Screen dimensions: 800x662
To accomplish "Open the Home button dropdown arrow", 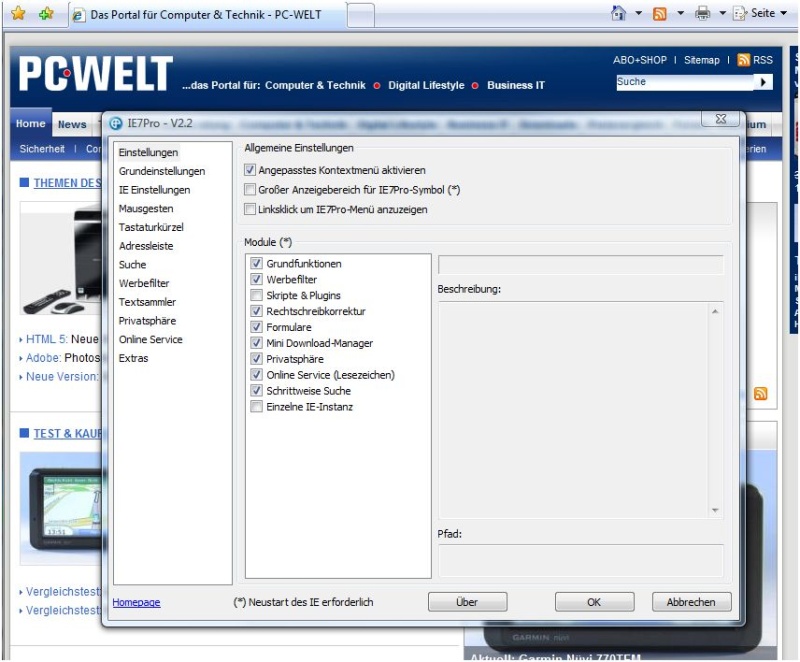I will tap(639, 14).
